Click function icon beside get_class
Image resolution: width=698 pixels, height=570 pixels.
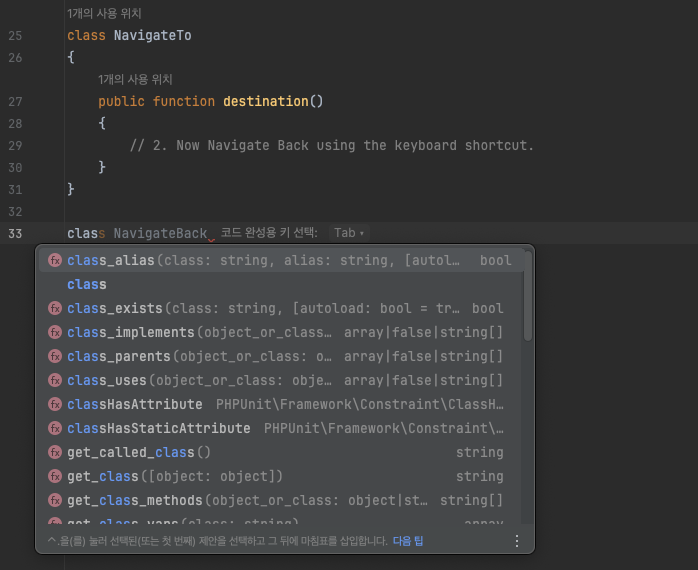55,476
